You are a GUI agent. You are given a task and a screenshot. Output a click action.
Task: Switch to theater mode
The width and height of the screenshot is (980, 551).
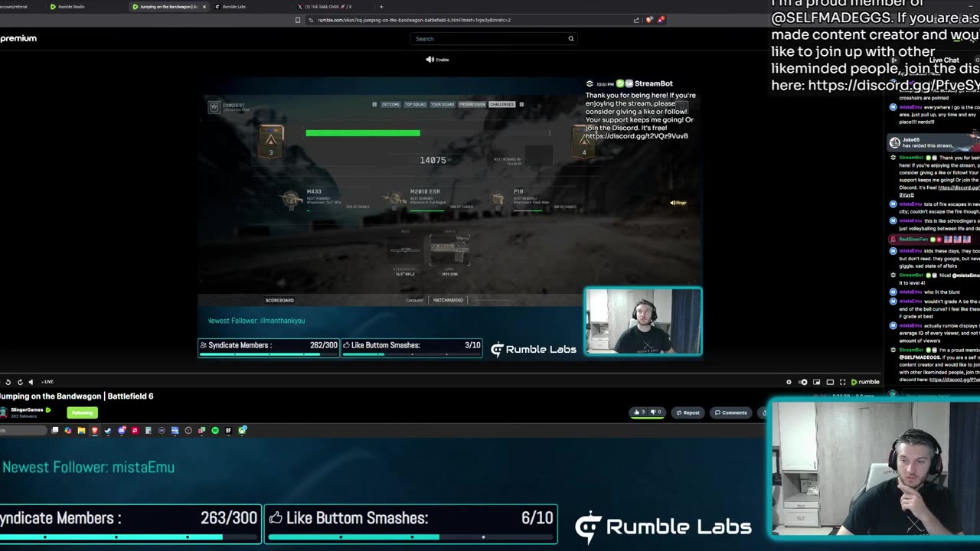pos(830,382)
